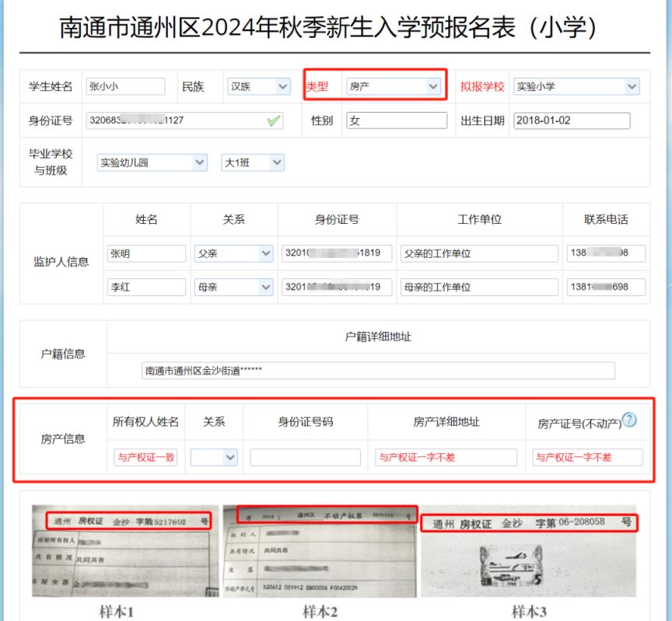Click the 父亲的工作单位 input field
The image size is (672, 621).
479,253
